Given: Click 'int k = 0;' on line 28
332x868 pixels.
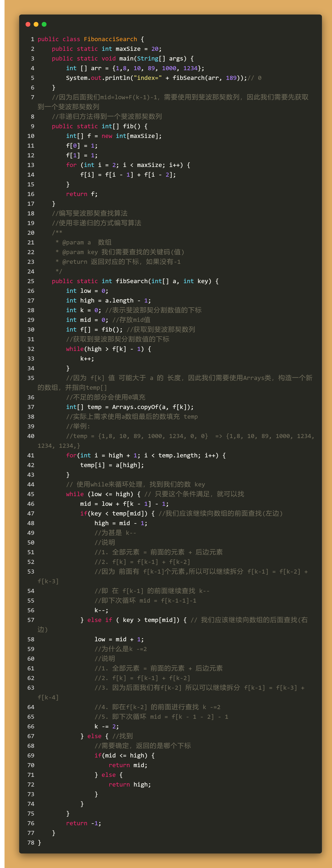Looking at the screenshot, I should [84, 310].
